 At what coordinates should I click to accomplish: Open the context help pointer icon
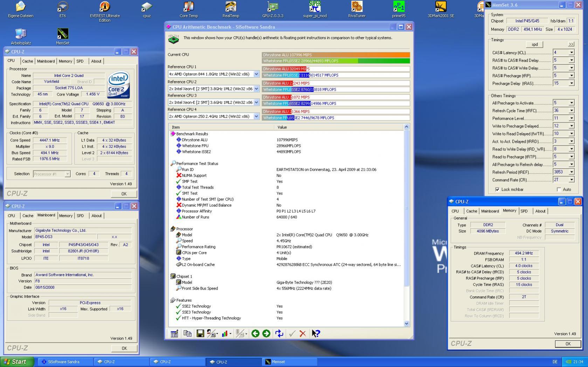click(x=316, y=333)
